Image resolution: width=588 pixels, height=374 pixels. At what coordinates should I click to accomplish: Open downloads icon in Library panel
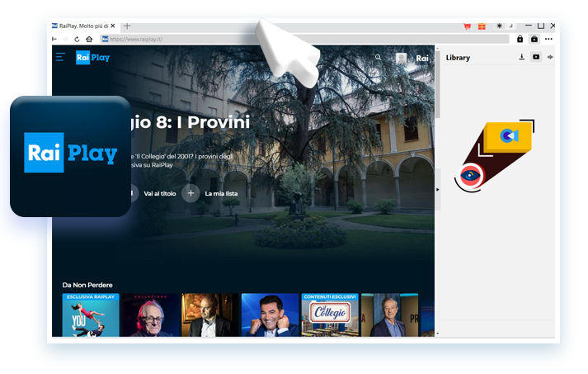coord(522,57)
